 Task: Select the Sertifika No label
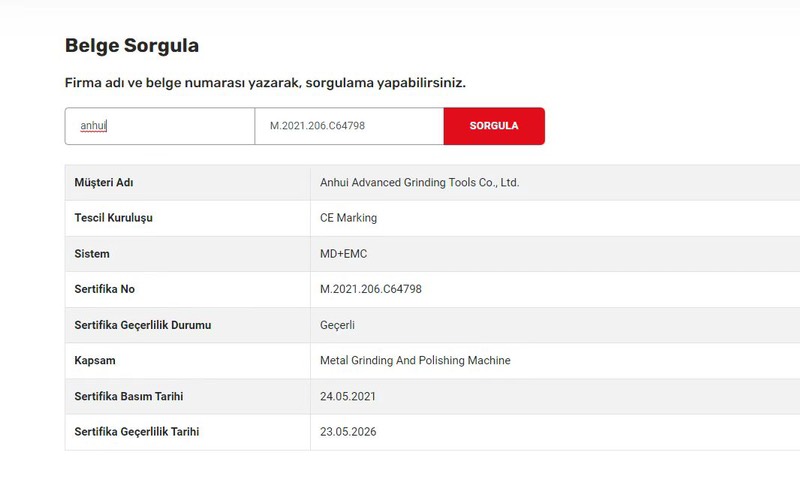click(x=105, y=289)
